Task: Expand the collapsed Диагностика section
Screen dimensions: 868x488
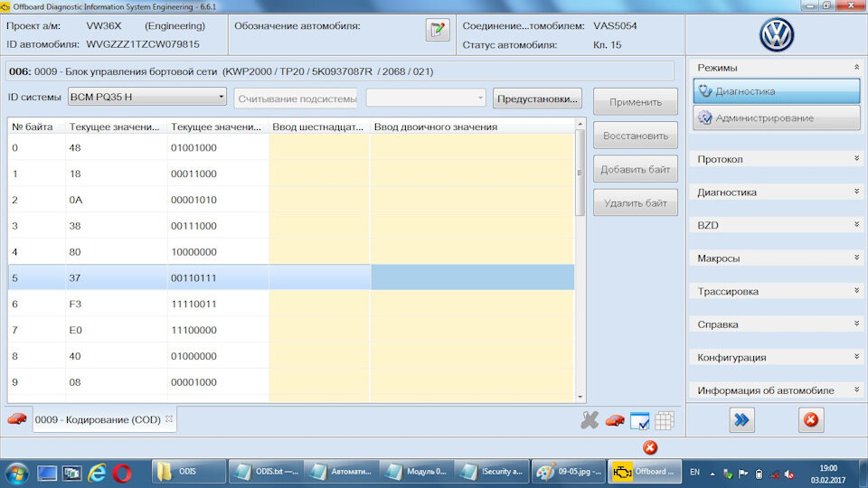Action: (856, 192)
